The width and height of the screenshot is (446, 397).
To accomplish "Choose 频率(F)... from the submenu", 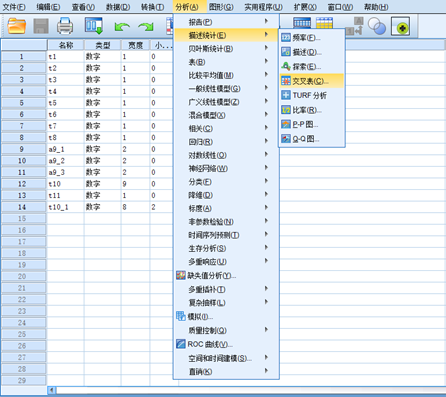I will click(x=312, y=38).
